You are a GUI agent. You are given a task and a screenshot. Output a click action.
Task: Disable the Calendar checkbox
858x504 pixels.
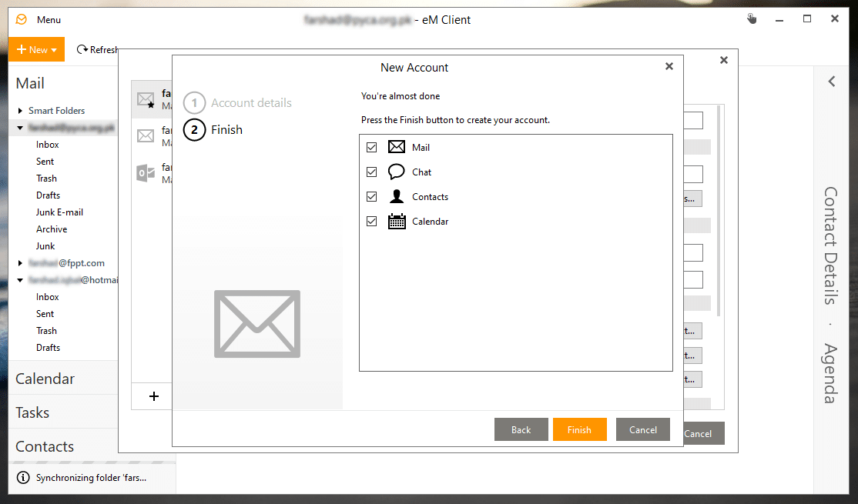coord(372,222)
